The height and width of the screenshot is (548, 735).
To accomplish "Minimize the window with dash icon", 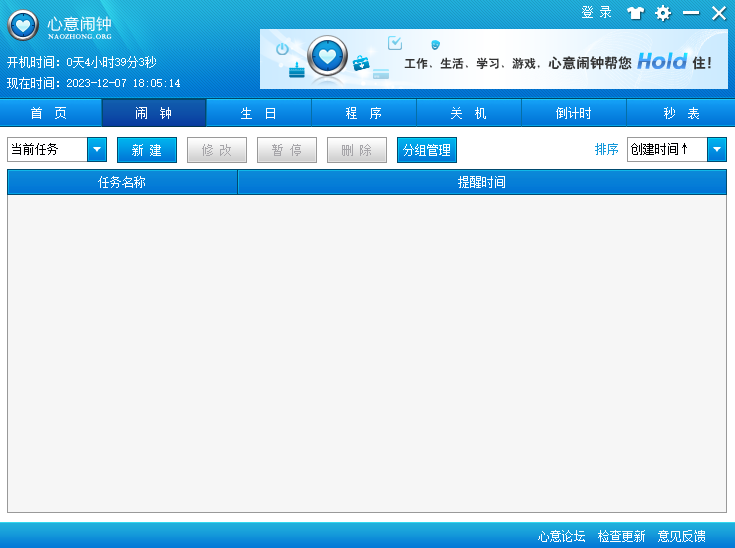I will (x=691, y=13).
